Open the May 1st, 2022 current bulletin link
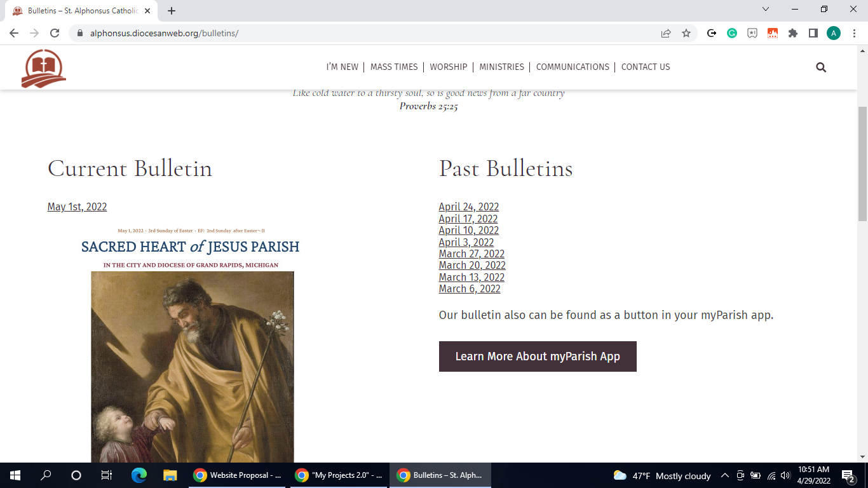 [x=77, y=207]
